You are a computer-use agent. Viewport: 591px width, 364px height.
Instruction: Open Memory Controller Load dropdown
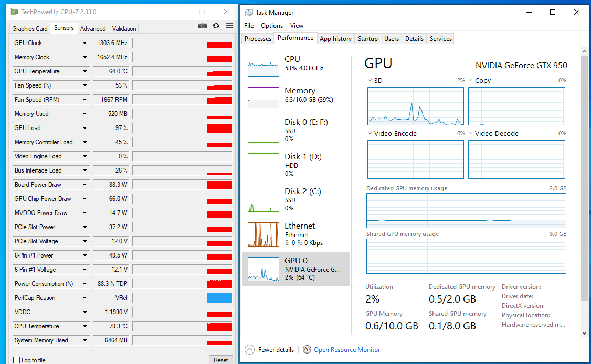85,142
